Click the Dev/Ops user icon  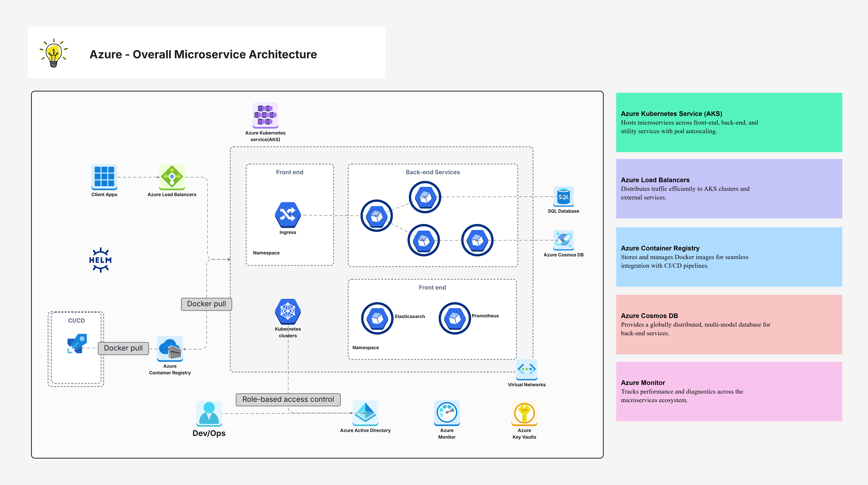click(x=209, y=414)
